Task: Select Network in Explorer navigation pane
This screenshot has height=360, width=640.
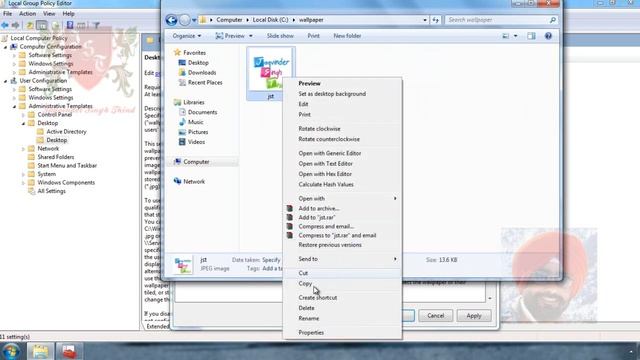Action: tap(194, 182)
